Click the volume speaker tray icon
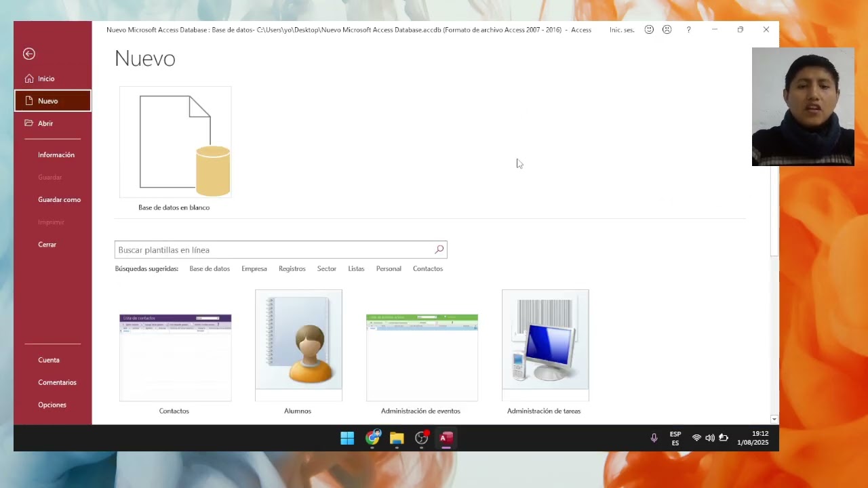This screenshot has width=868, height=488. [710, 438]
